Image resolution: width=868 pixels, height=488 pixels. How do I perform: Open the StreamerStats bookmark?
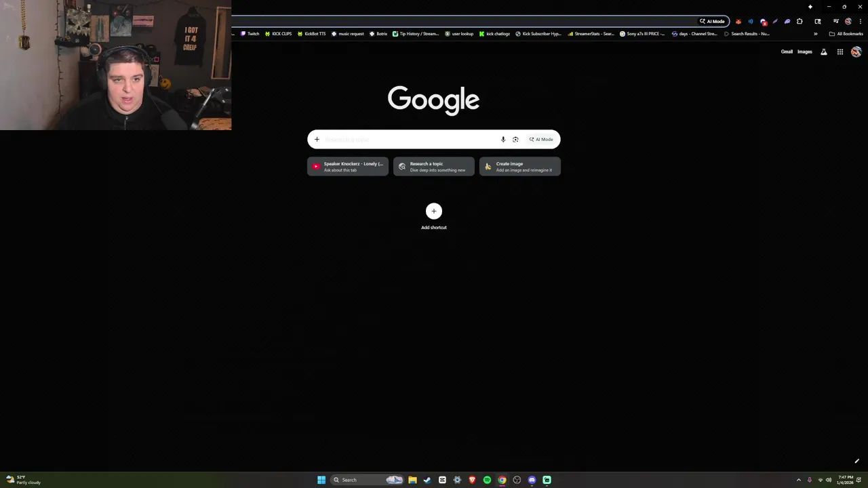pos(591,34)
